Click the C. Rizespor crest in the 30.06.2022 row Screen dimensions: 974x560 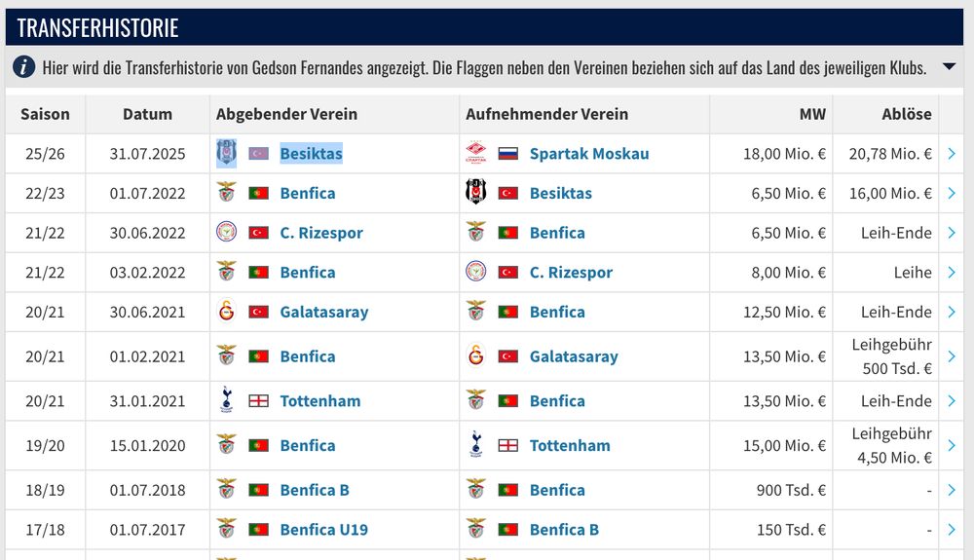click(x=227, y=232)
